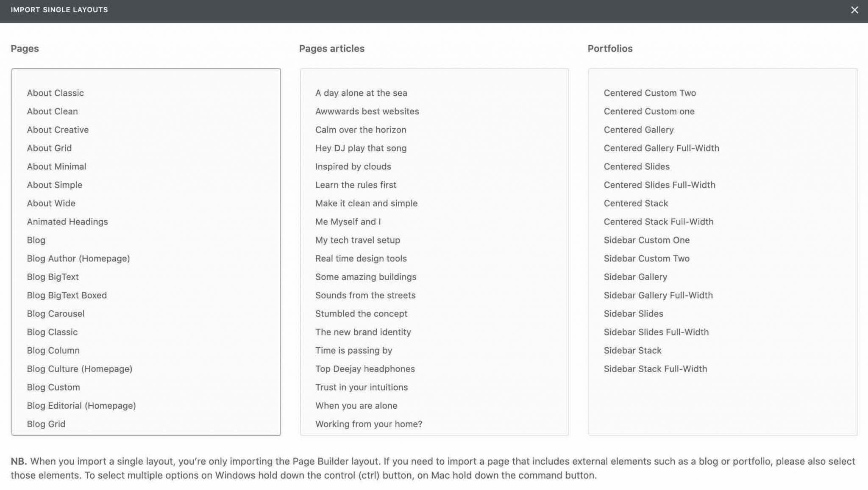868x490 pixels.
Task: Choose the article Make it clean and simple
Action: (366, 203)
